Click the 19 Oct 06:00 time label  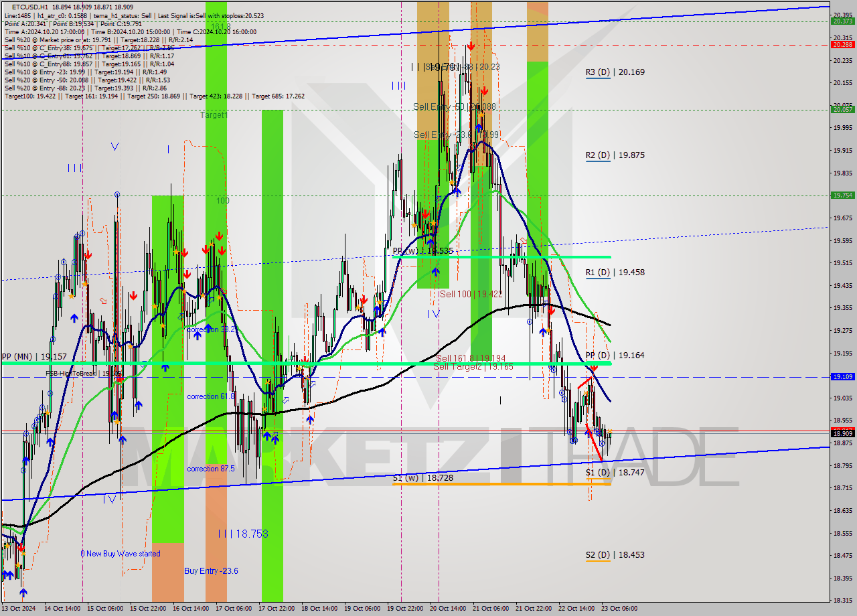[362, 609]
